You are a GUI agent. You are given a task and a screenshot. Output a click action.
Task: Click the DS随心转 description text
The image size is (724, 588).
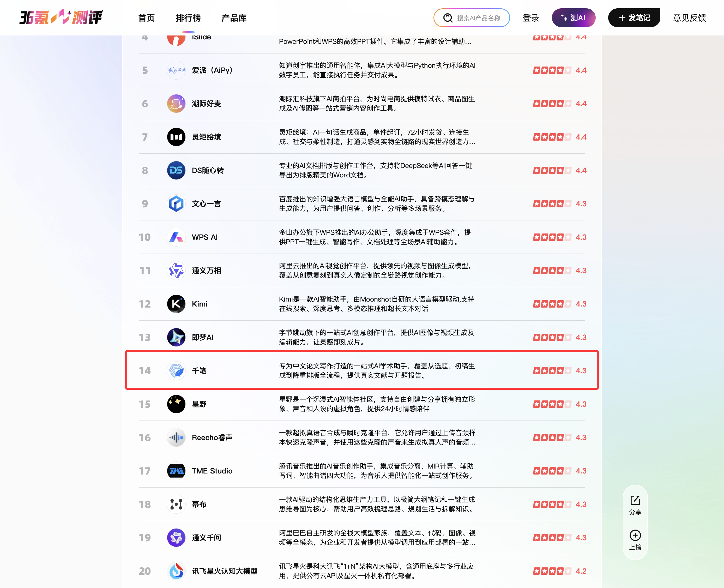(375, 170)
